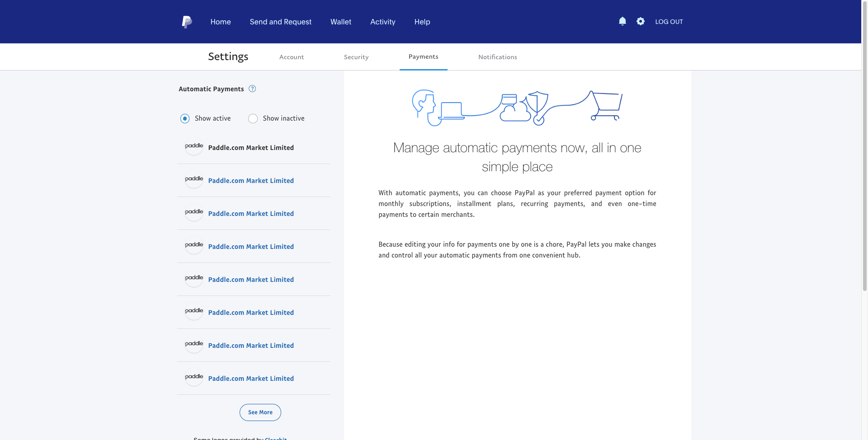Switch to the Notifications settings tab
868x440 pixels.
498,57
